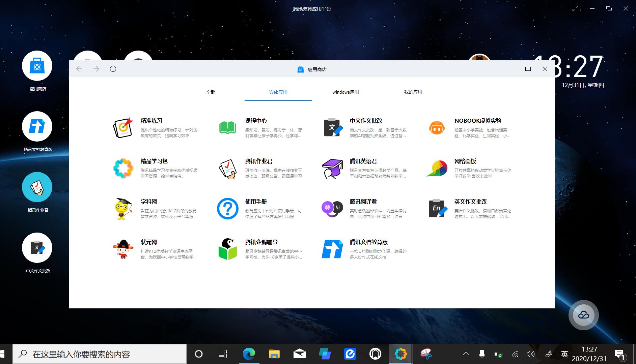636x364 pixels.
Task: Open the 腾讯企鹅辅导 penguin icon
Action: click(x=228, y=249)
